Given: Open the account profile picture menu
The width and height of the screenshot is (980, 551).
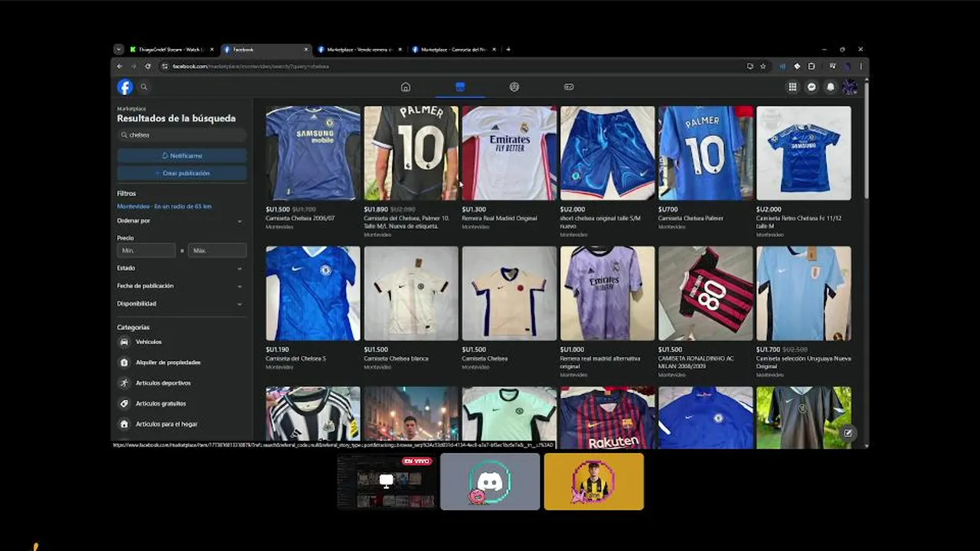Looking at the screenshot, I should [850, 87].
